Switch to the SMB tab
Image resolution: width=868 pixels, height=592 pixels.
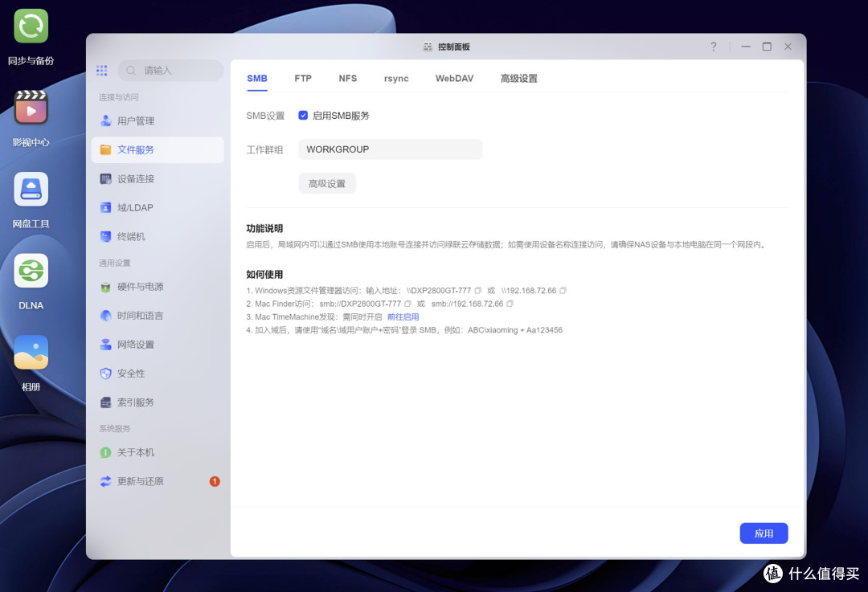click(x=257, y=79)
